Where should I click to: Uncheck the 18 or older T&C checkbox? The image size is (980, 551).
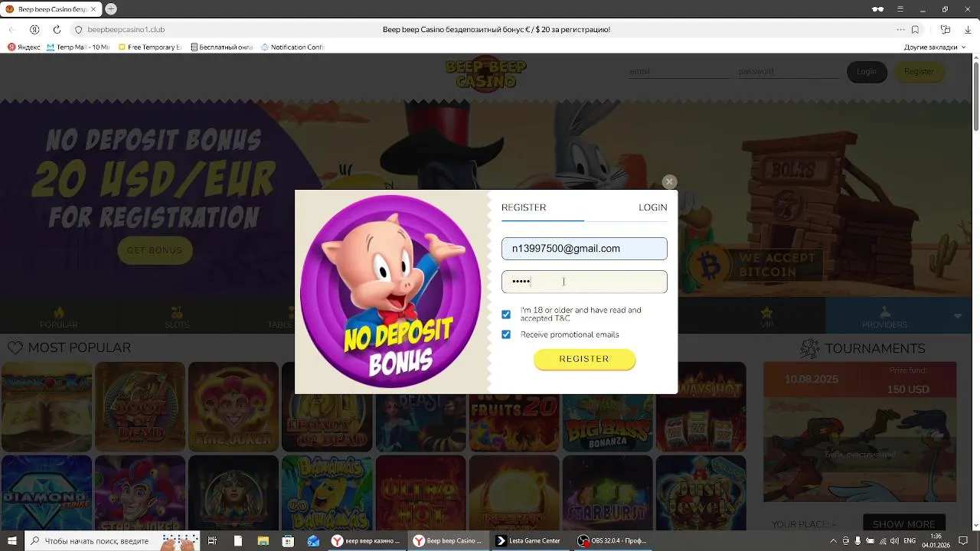(x=506, y=315)
